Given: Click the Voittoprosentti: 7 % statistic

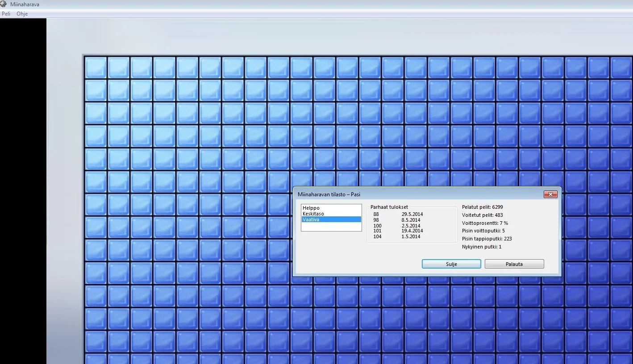Looking at the screenshot, I should (485, 223).
